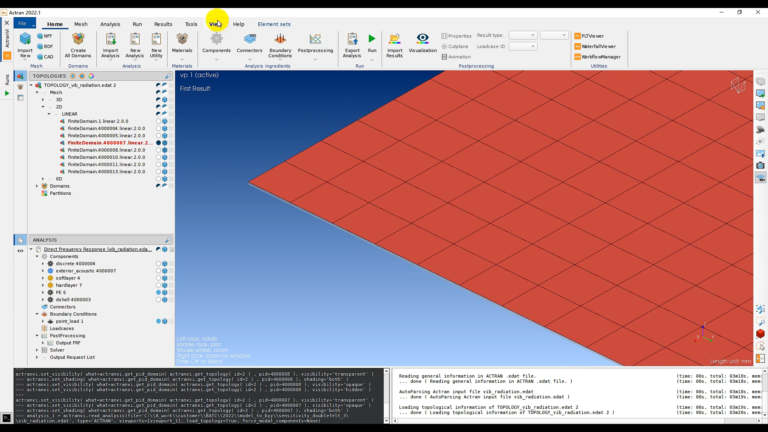Toggle visibility of discrete 4000004 component
This screenshot has height=432, width=768.
pyautogui.click(x=158, y=264)
